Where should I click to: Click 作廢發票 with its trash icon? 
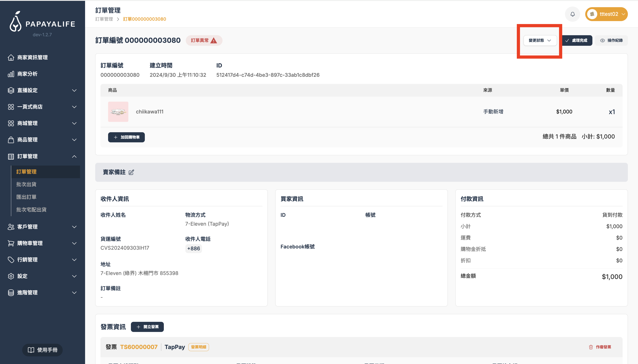(x=600, y=347)
